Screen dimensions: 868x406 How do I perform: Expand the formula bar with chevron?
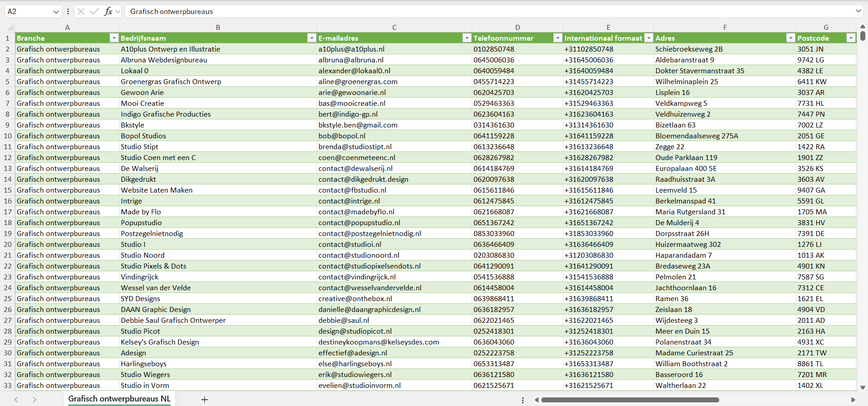point(858,11)
